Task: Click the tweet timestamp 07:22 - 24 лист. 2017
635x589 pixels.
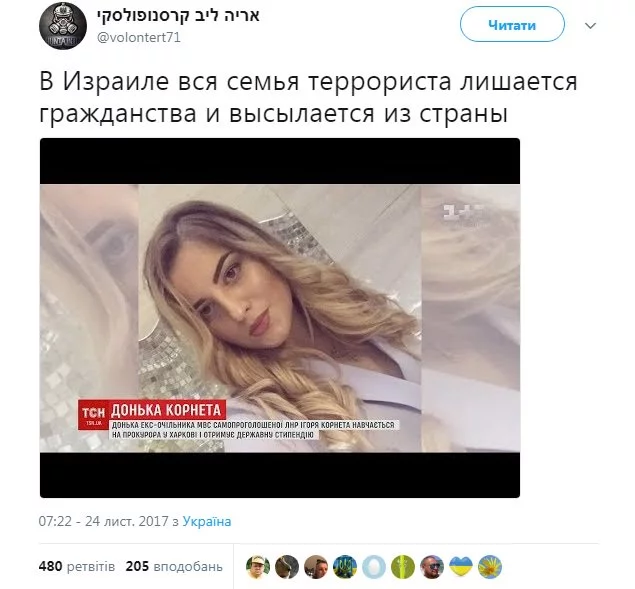Action: pos(103,521)
